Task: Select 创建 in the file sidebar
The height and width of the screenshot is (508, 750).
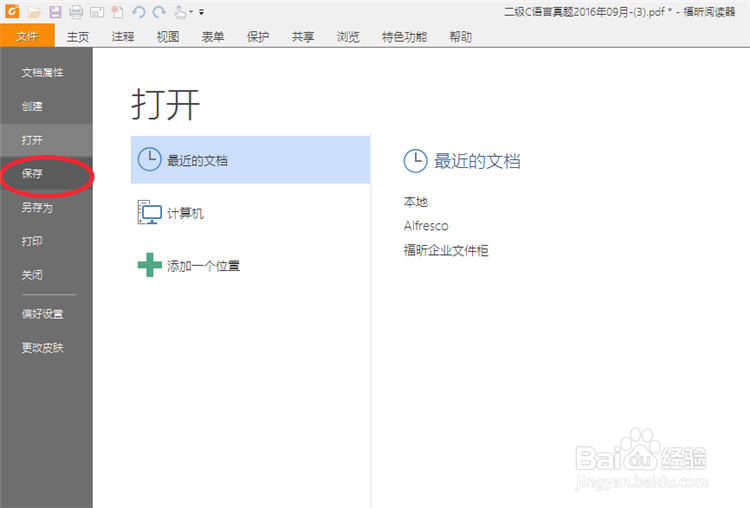Action: pos(46,106)
